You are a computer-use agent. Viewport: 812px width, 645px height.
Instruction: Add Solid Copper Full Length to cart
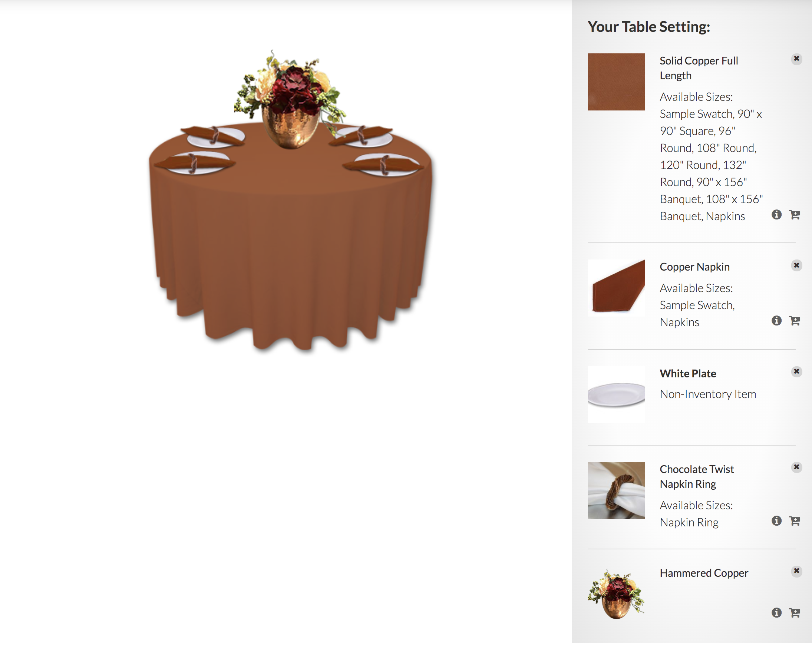(x=795, y=215)
